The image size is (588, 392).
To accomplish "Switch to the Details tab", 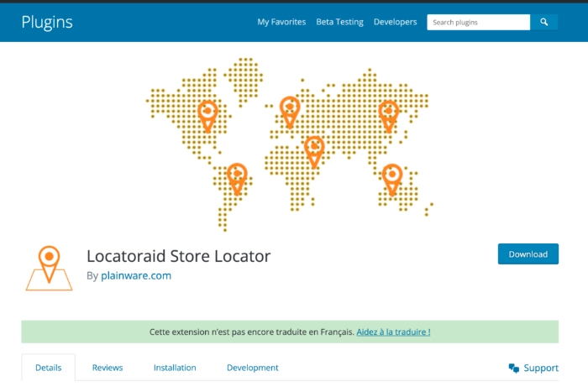I will [x=49, y=368].
